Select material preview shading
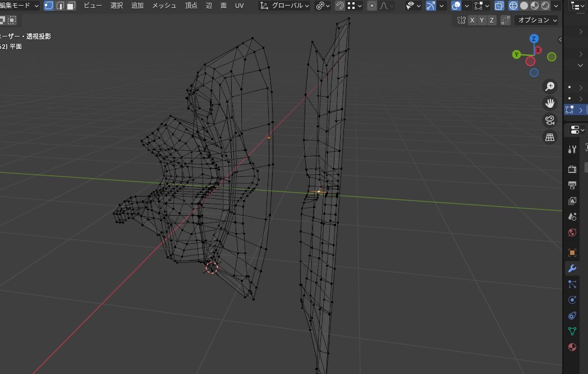Image resolution: width=588 pixels, height=374 pixels. (535, 6)
